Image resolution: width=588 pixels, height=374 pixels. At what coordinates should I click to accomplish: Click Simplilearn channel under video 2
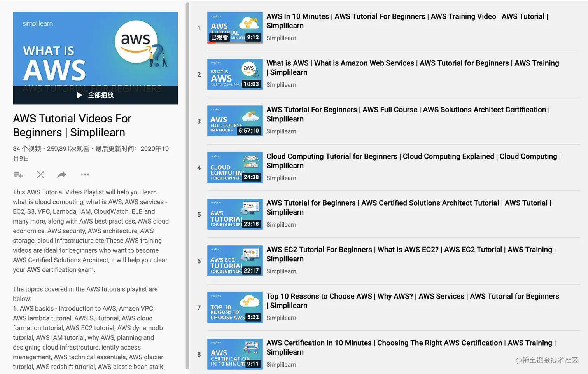pyautogui.click(x=281, y=85)
